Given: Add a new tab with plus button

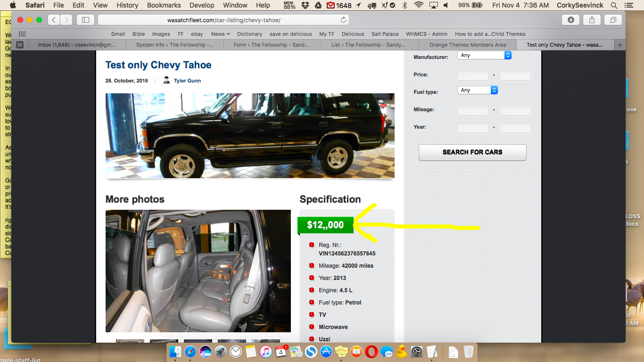Looking at the screenshot, I should (x=620, y=45).
